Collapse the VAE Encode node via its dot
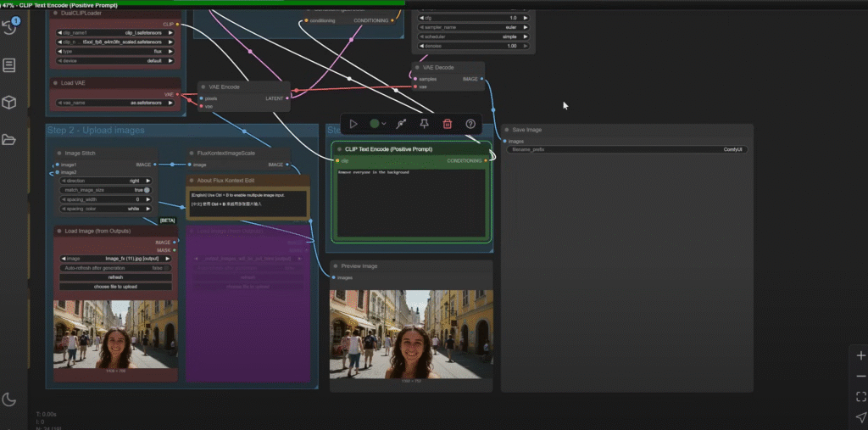This screenshot has width=868, height=430. click(x=203, y=87)
